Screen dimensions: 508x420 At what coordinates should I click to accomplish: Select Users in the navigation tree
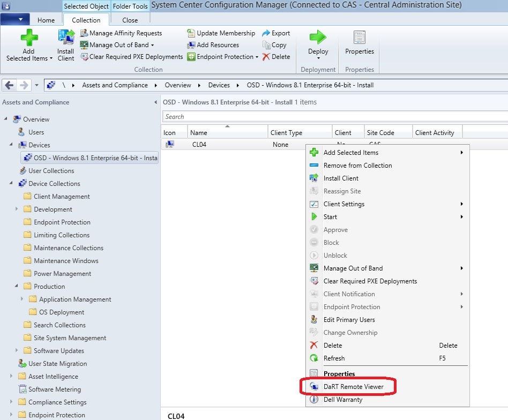pyautogui.click(x=36, y=132)
